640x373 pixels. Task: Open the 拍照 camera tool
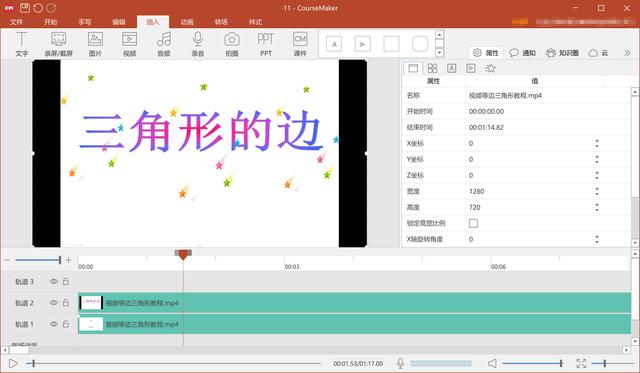(231, 44)
